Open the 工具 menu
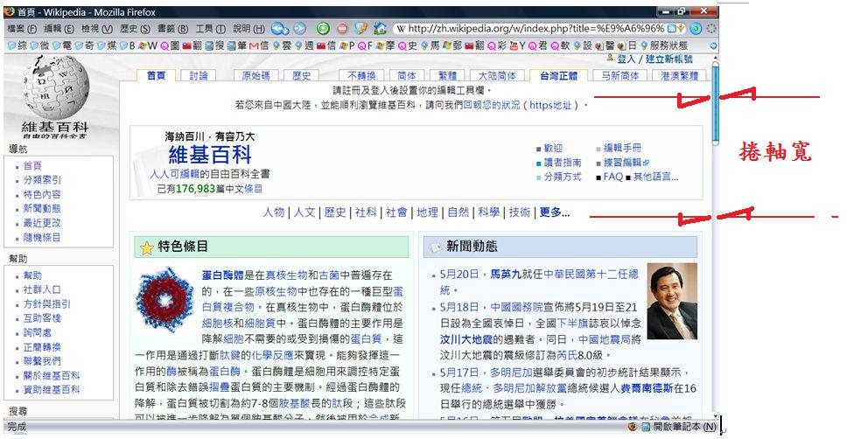This screenshot has width=868, height=439. tap(210, 28)
